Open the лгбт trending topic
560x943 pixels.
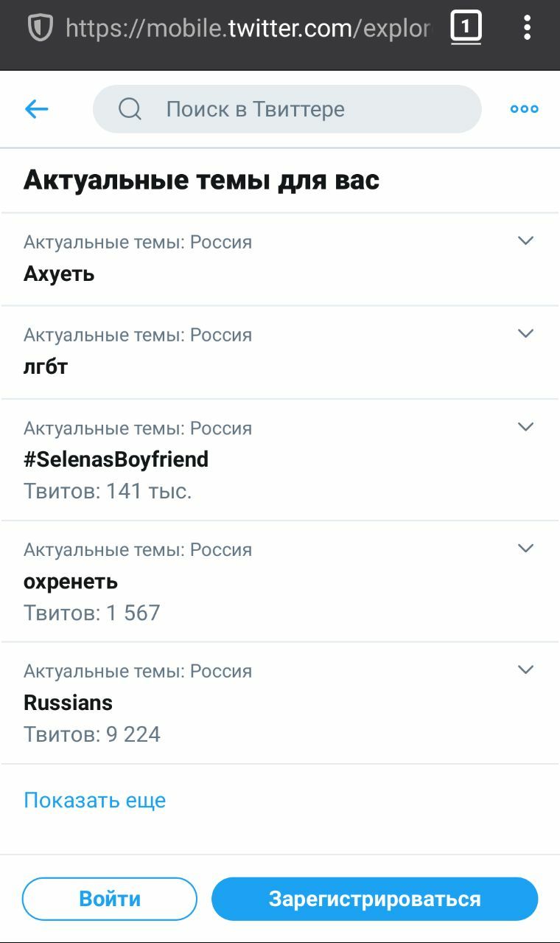tap(280, 352)
